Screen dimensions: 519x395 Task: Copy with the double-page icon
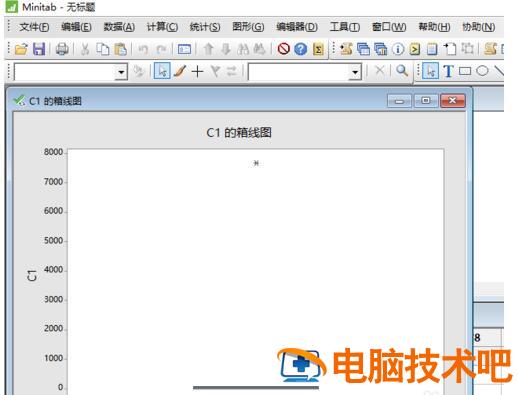point(103,49)
